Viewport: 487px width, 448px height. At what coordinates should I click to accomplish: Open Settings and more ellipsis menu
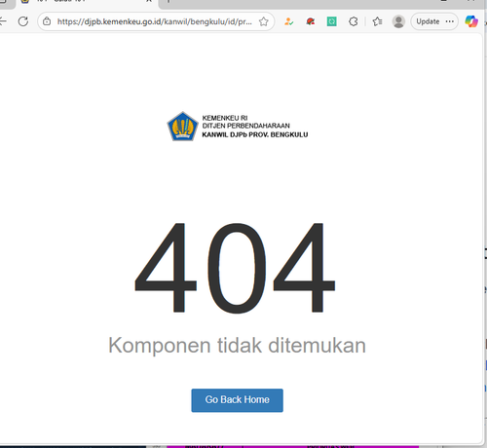coord(450,21)
